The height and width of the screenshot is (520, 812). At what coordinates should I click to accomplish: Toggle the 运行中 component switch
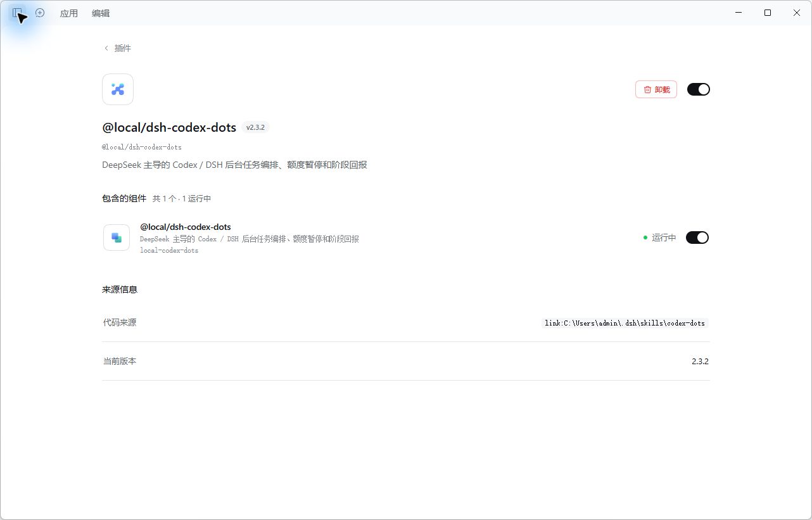tap(697, 238)
